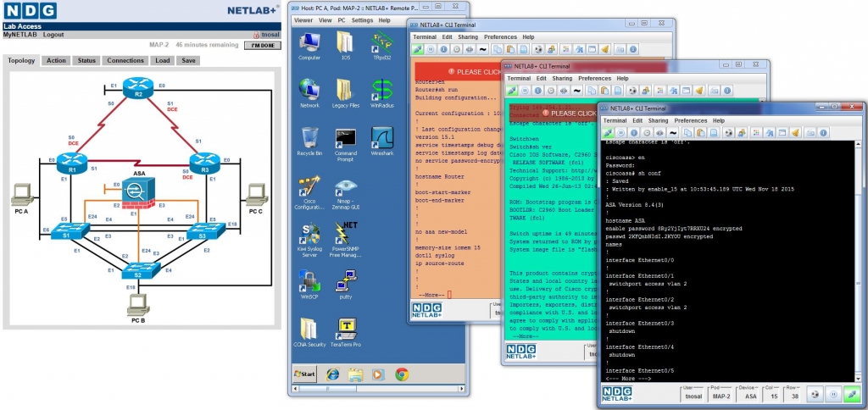868x410 pixels.
Task: Open Kiwi Syslog Server shortcut
Action: [309, 240]
